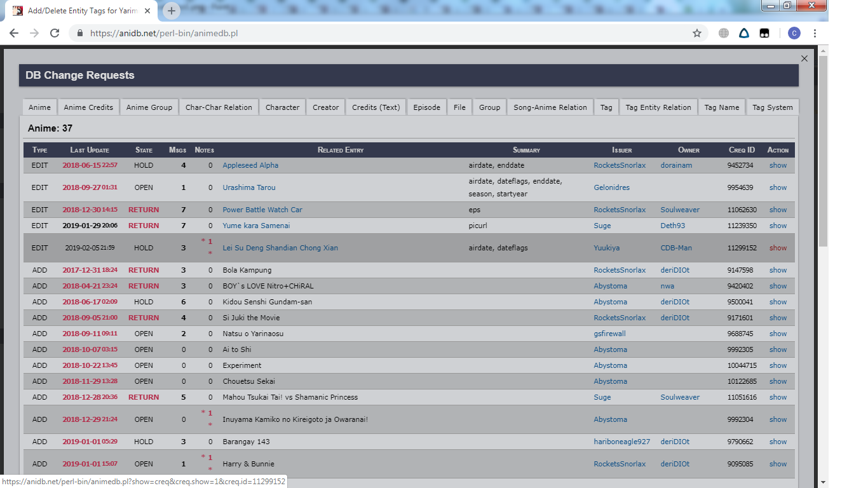
Task: Click the show link for Urashima Tarou
Action: 778,187
